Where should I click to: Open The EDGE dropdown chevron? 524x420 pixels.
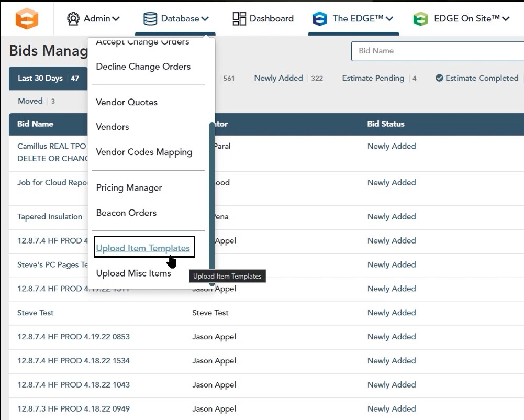click(x=389, y=19)
